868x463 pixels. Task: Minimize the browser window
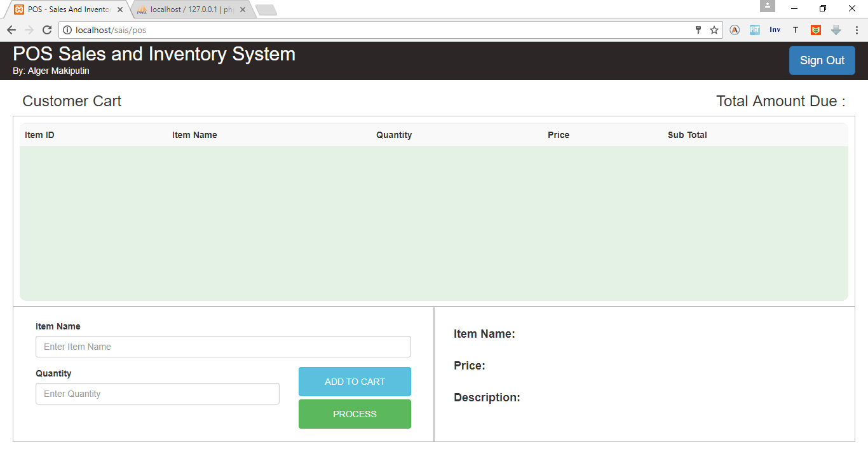tap(794, 8)
